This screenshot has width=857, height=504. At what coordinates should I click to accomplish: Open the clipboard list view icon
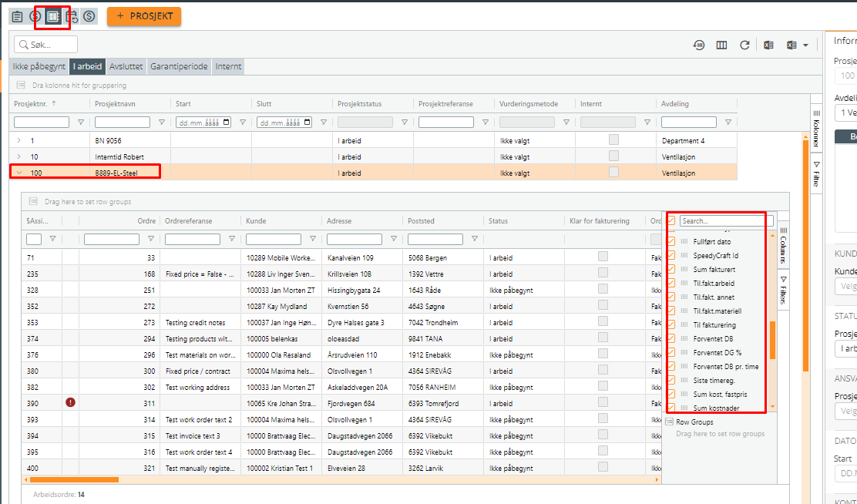pyautogui.click(x=18, y=16)
